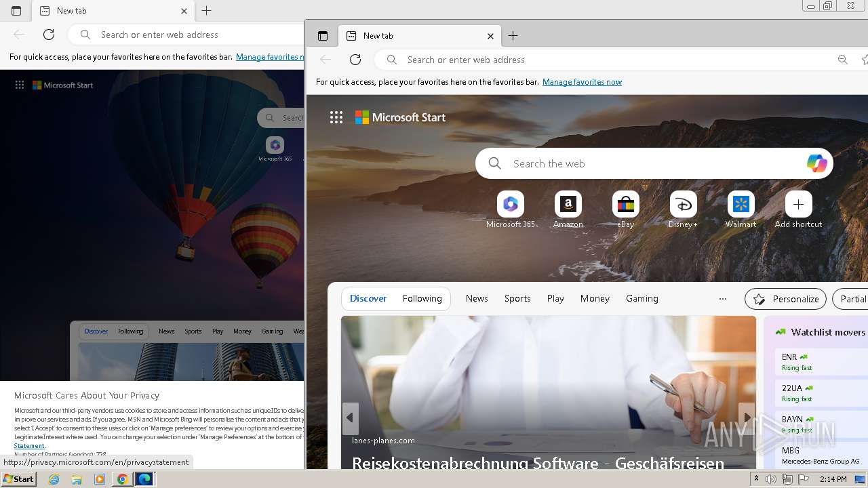Open the tab actions menu in back Edge window

point(16,11)
